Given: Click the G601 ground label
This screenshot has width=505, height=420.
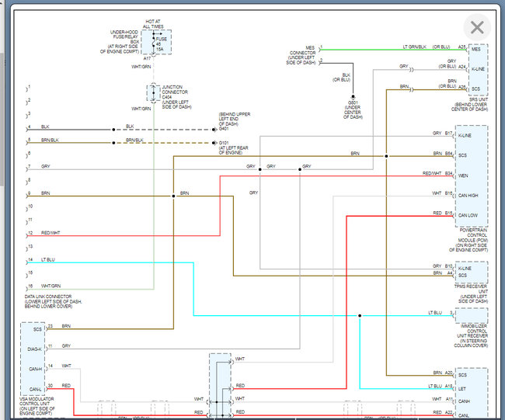Looking at the screenshot, I should (353, 102).
